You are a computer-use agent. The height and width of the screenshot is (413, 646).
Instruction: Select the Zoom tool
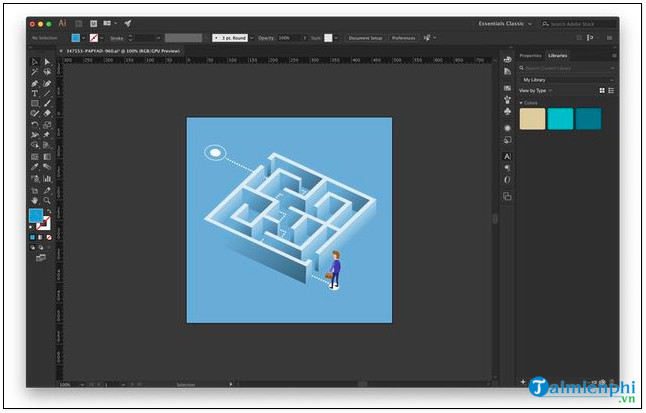[x=47, y=201]
